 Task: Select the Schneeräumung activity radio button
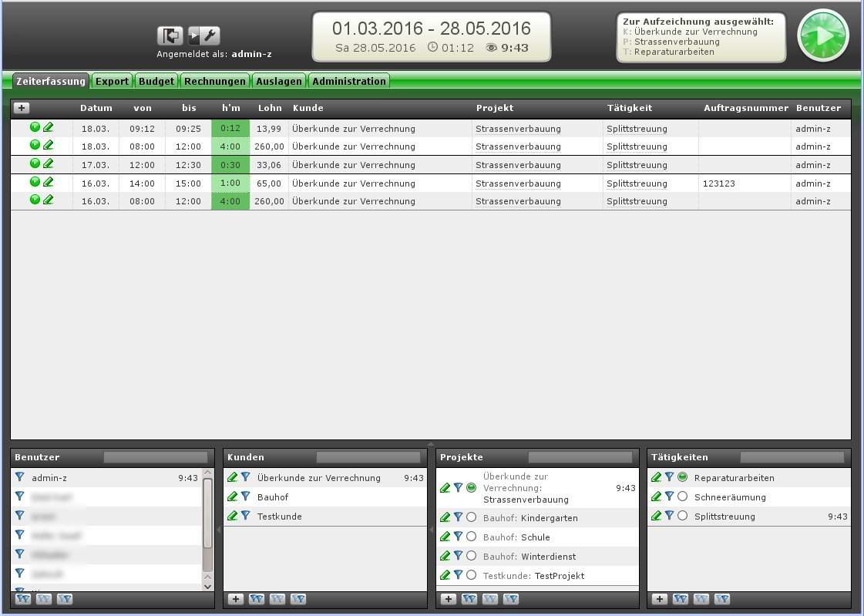point(682,497)
